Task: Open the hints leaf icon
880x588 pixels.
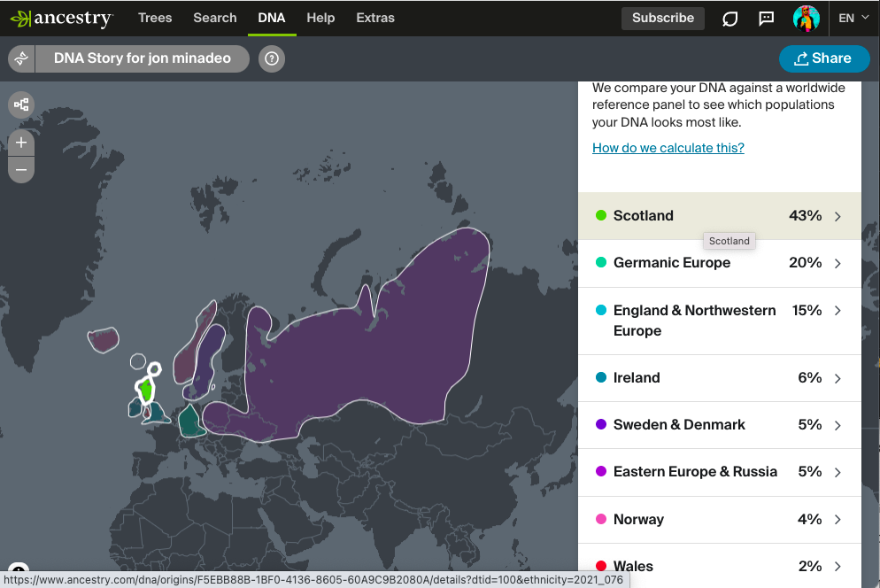Action: point(729,19)
